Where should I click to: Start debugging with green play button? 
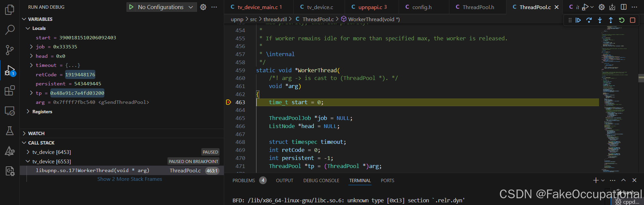[x=131, y=7]
